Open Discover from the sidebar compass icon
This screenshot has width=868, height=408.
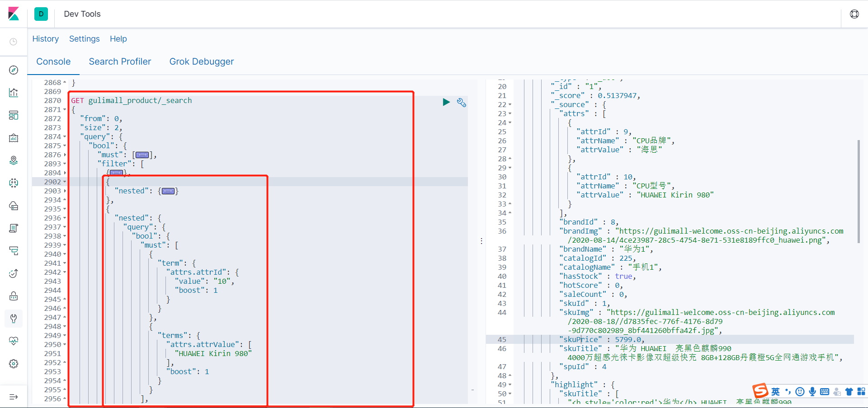click(x=14, y=70)
